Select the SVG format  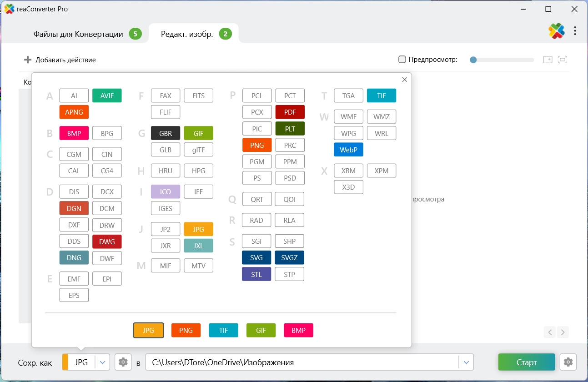point(256,257)
